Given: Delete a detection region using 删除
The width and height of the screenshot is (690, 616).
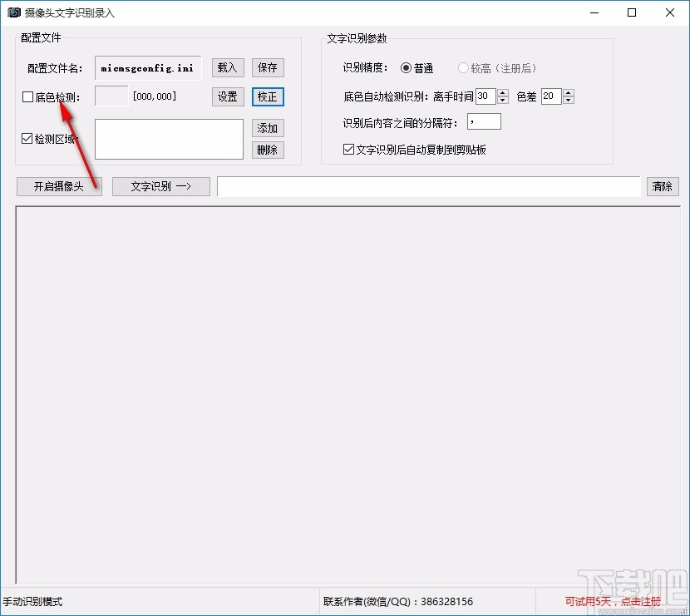Looking at the screenshot, I should click(x=268, y=150).
